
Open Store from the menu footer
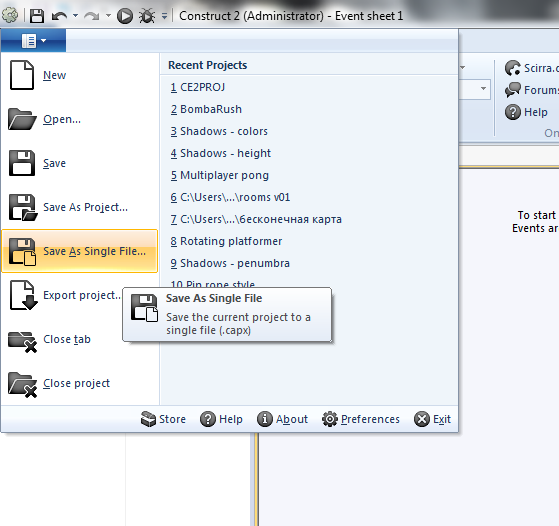coord(173,419)
